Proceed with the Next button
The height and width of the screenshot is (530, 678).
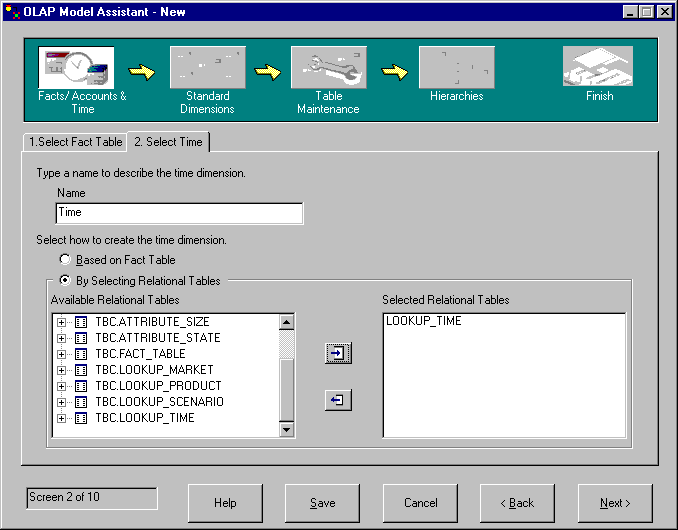coord(615,503)
